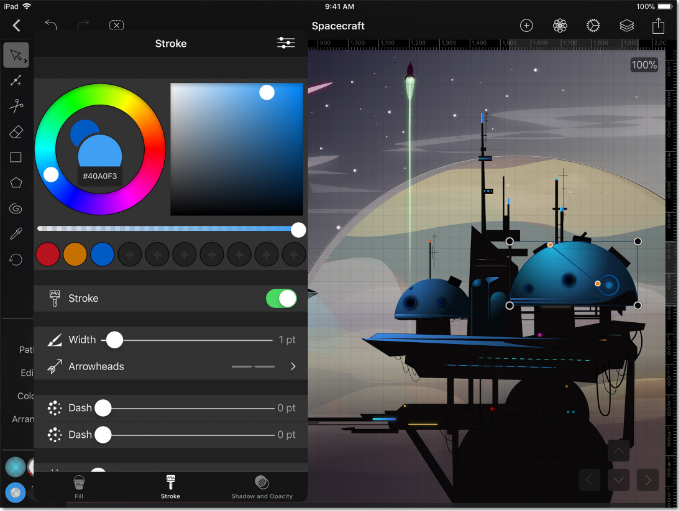Select the Rectangle shape tool

coord(16,157)
